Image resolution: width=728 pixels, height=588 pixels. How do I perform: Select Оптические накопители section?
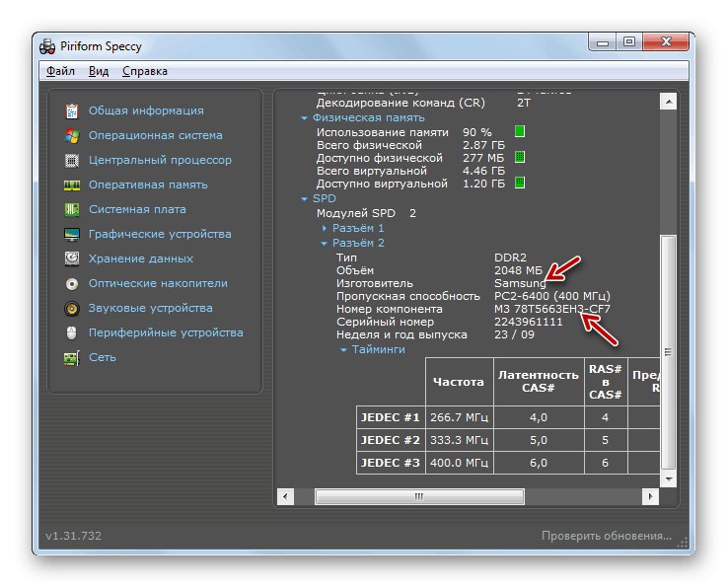point(158,283)
